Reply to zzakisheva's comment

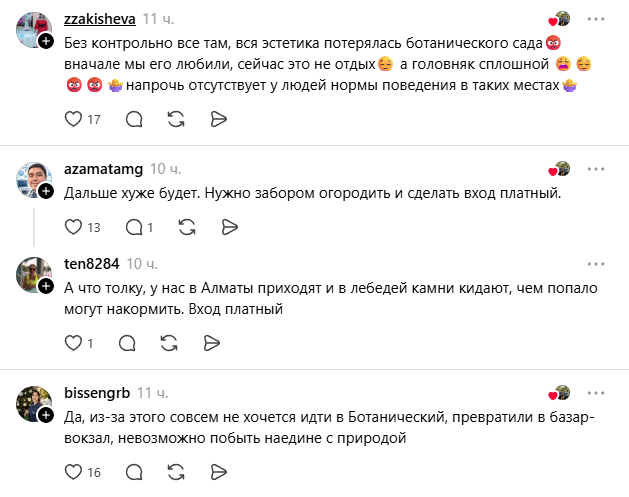pos(134,119)
